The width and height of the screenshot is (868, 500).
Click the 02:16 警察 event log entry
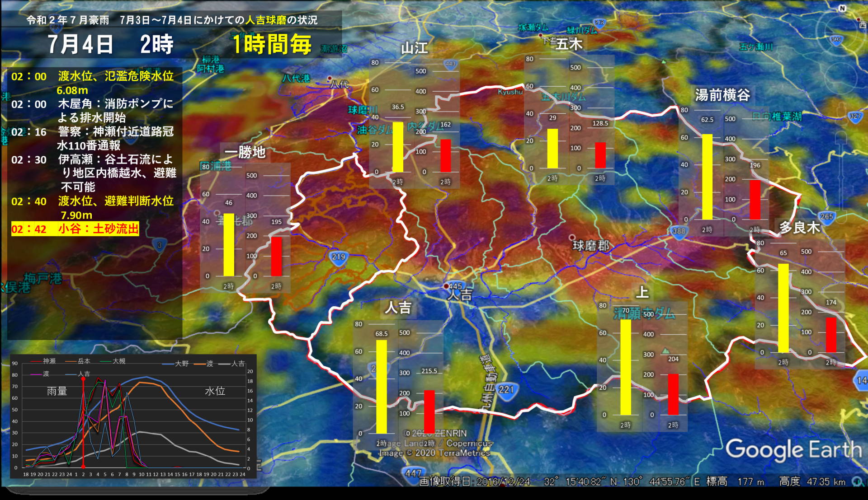[x=92, y=138]
